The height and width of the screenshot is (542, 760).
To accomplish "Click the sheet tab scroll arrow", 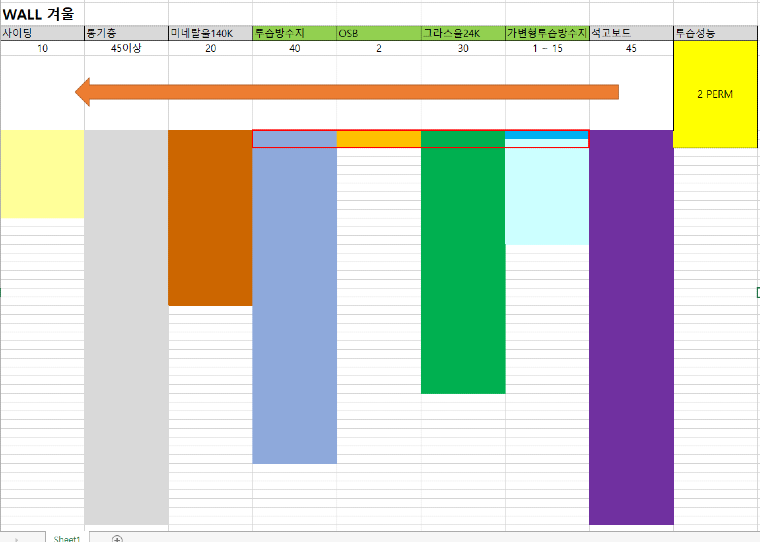I will [x=14, y=538].
